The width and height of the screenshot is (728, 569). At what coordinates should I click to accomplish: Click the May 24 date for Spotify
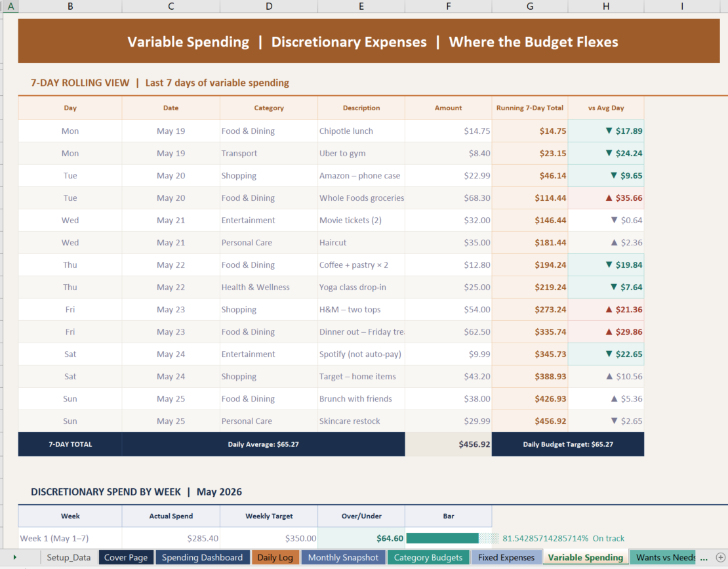(171, 354)
